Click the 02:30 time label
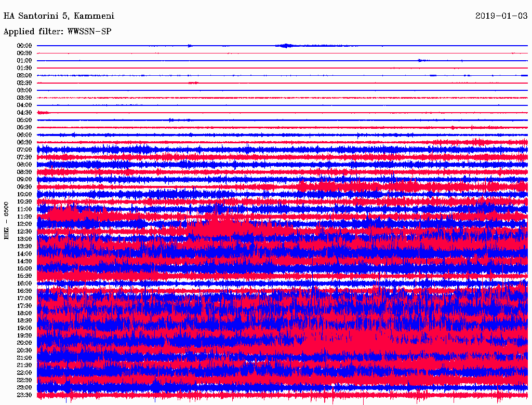 [x=24, y=83]
